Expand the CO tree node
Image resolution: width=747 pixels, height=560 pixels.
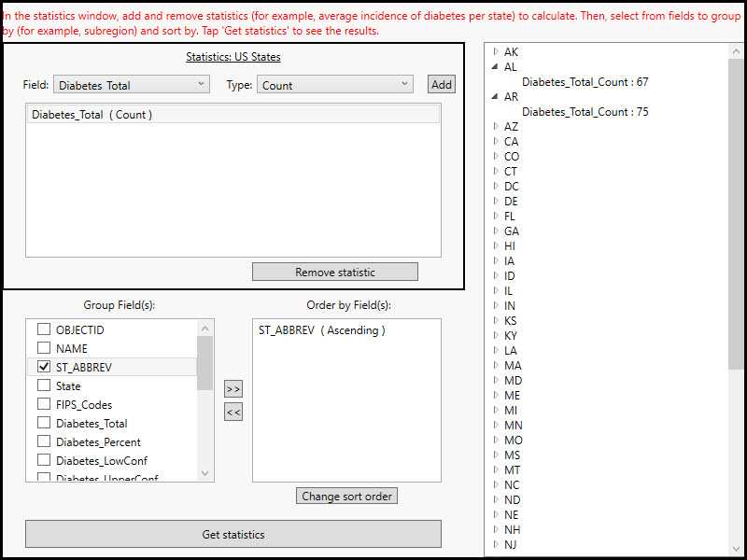(x=496, y=156)
